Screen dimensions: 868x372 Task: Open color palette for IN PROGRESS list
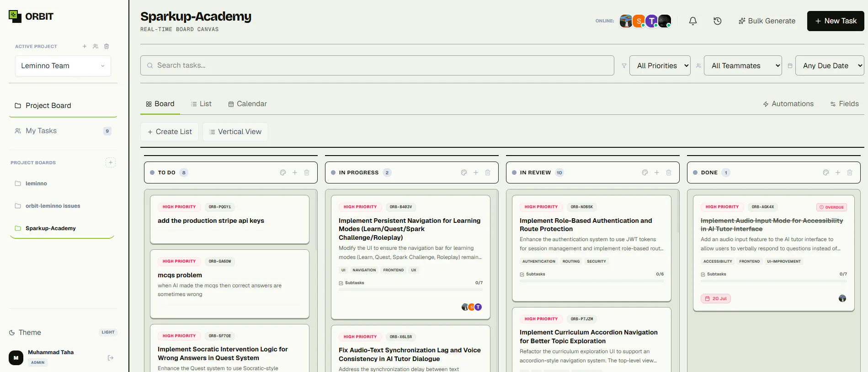464,173
